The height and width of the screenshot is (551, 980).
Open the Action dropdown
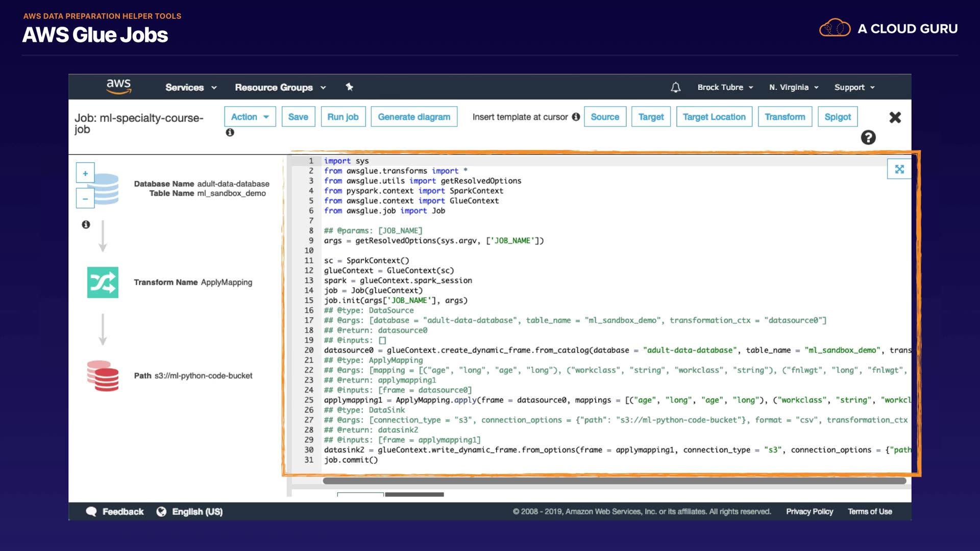click(250, 117)
